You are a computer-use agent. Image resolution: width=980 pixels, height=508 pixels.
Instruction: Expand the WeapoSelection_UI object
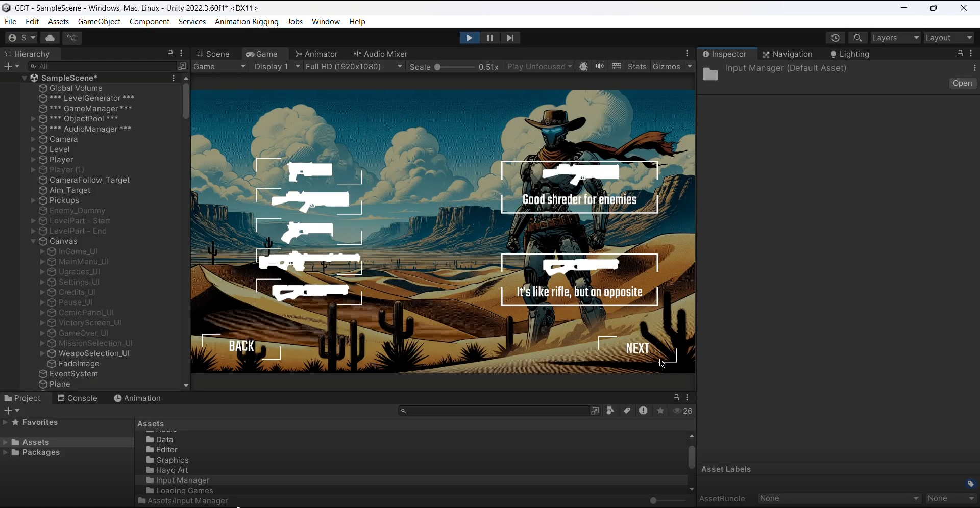pos(43,353)
